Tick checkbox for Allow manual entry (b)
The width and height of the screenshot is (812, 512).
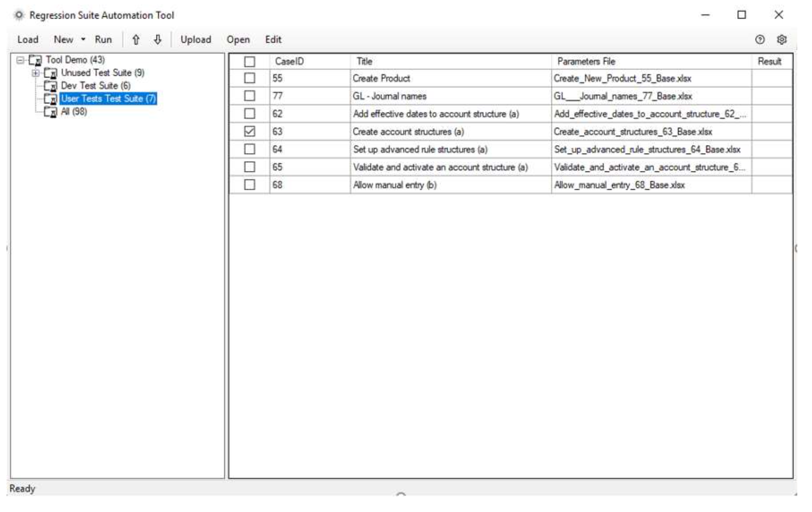click(249, 185)
